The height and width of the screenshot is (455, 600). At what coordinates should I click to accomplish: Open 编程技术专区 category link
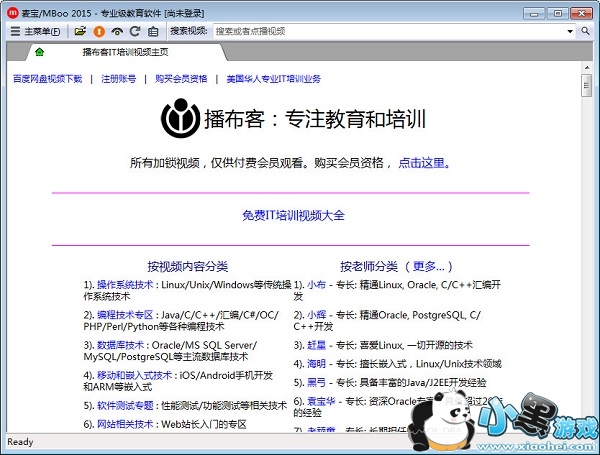(x=125, y=315)
